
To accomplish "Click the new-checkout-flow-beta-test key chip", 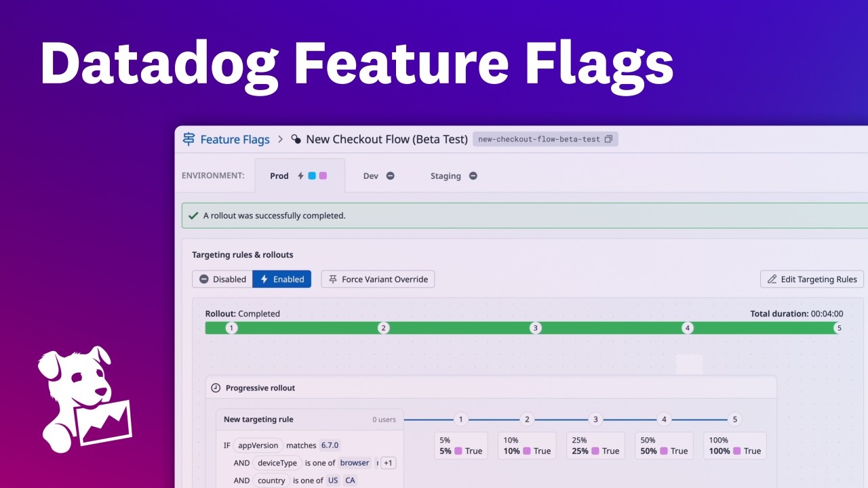I will [545, 139].
